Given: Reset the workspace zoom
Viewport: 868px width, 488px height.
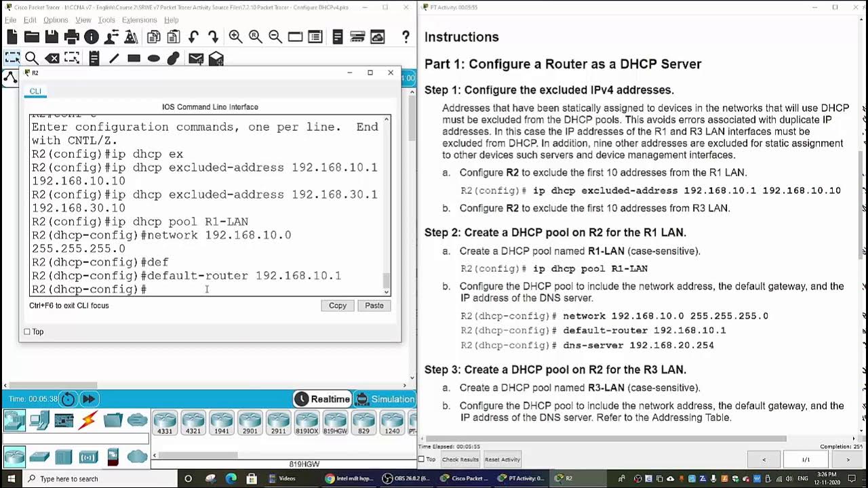Looking at the screenshot, I should point(256,37).
